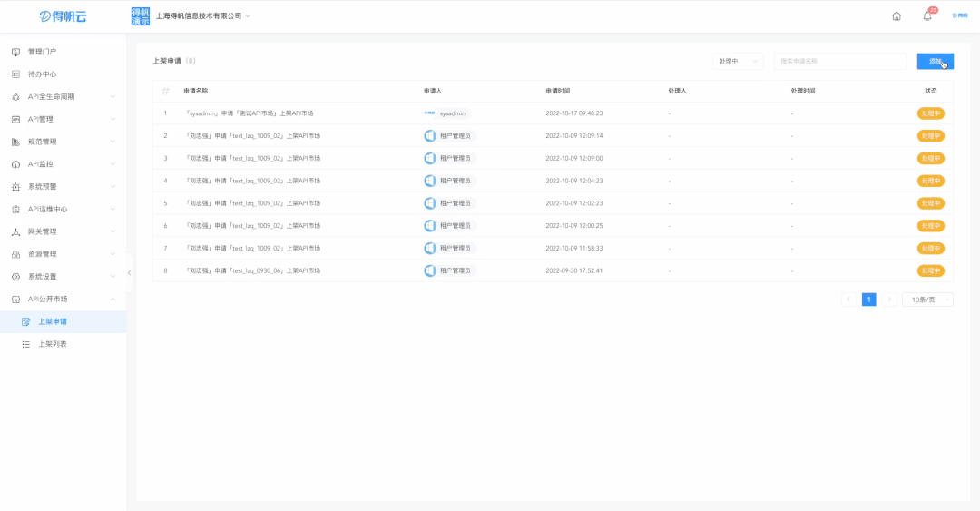Screen dimensions: 980x511
Task: Open the home page icon
Action: tap(897, 16)
